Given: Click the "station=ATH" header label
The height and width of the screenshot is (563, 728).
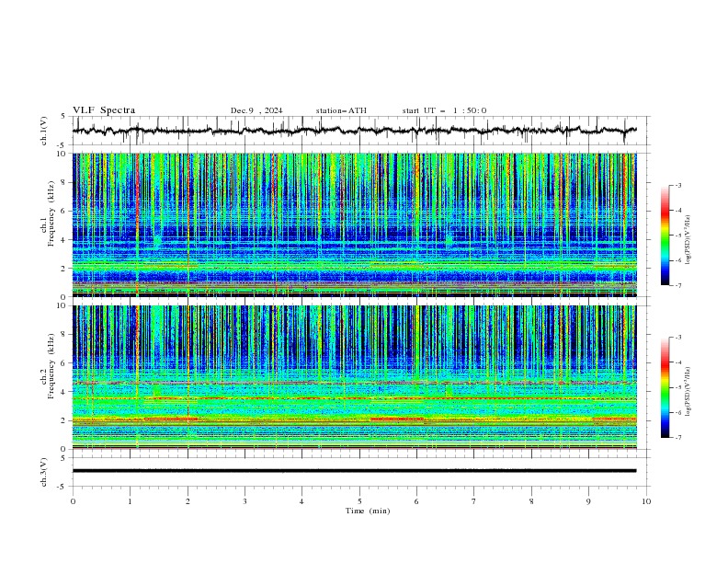Looking at the screenshot, I should (x=341, y=110).
